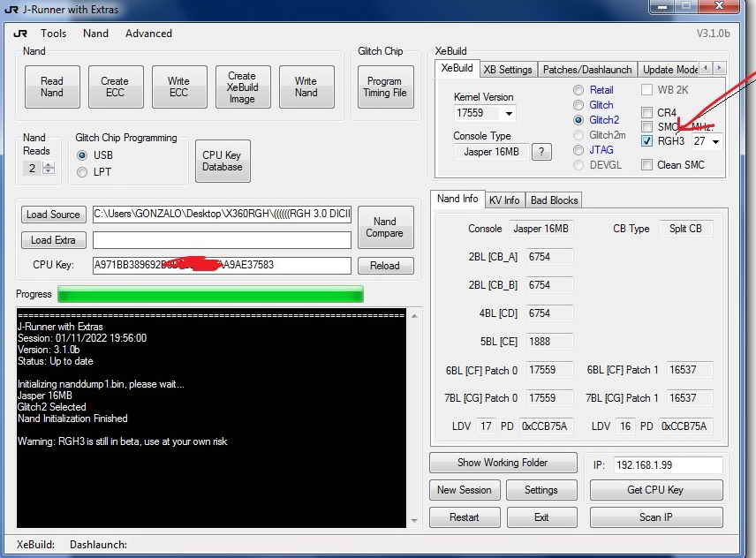756x558 pixels.
Task: Click the JR logo menu icon
Action: 20,34
